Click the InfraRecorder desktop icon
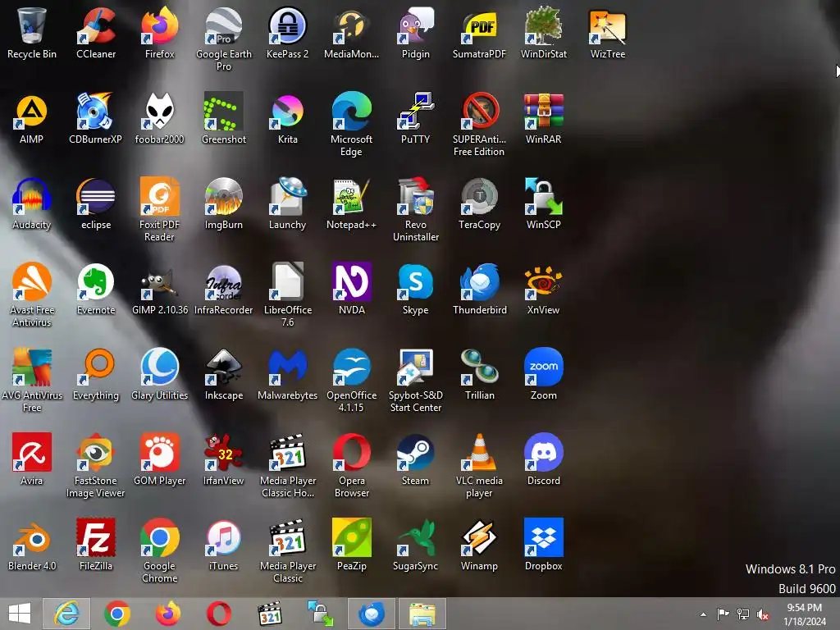 coord(223,289)
